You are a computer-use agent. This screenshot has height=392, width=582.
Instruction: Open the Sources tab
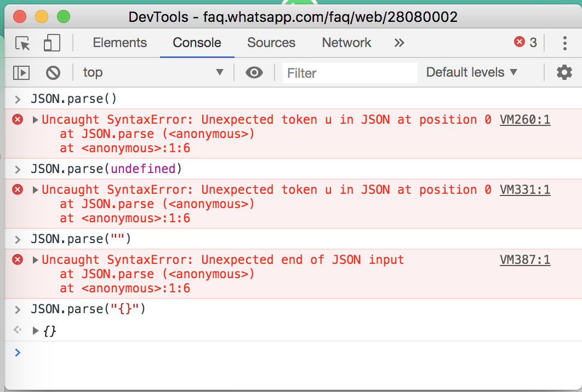(x=271, y=43)
